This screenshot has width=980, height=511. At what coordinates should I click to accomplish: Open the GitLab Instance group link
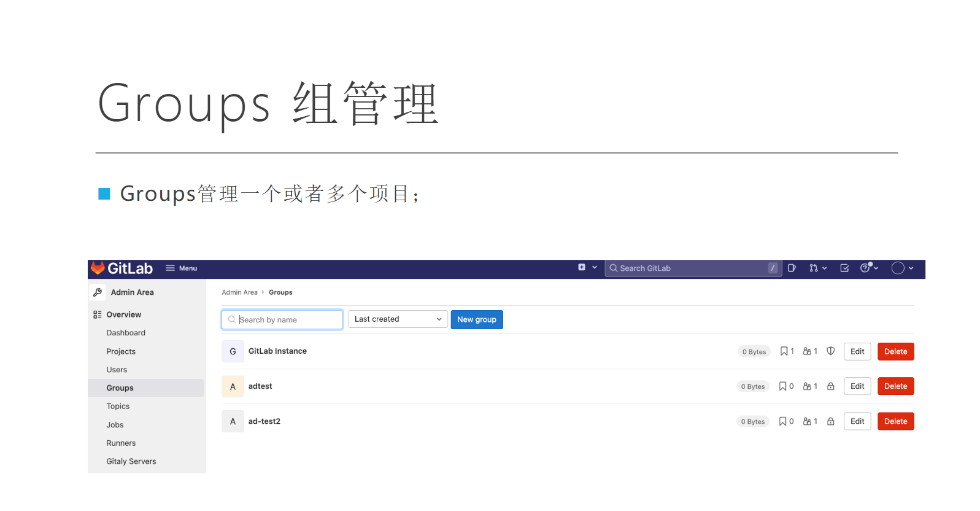[277, 351]
